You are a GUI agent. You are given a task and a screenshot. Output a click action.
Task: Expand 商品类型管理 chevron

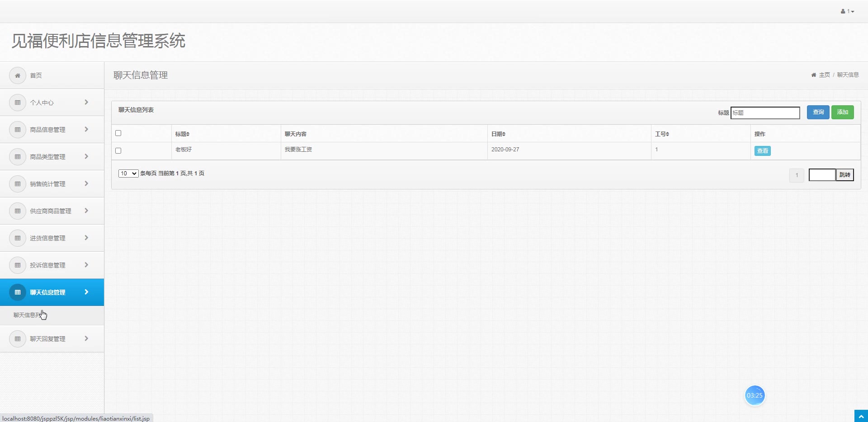86,157
